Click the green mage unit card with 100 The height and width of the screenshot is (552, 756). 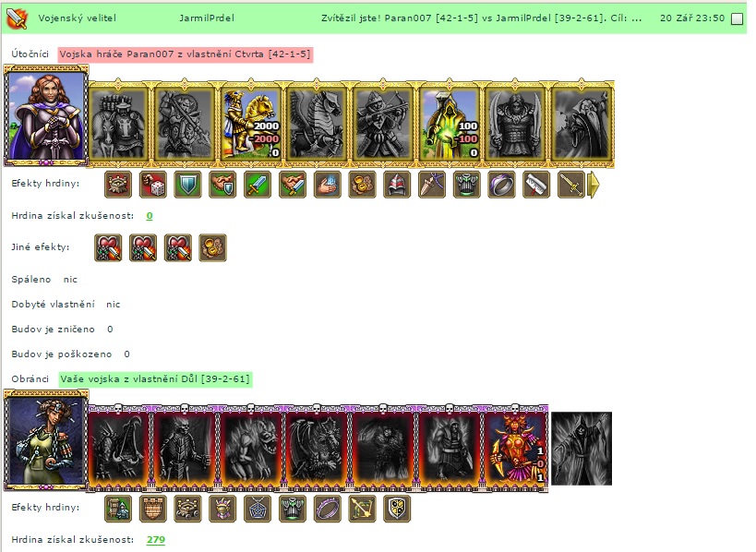450,123
